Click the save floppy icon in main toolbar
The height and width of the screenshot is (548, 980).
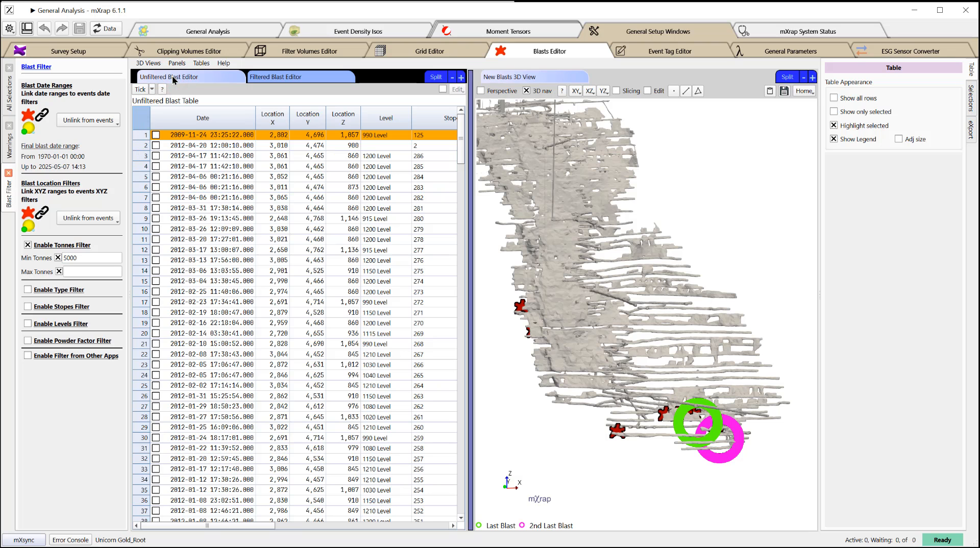(79, 29)
